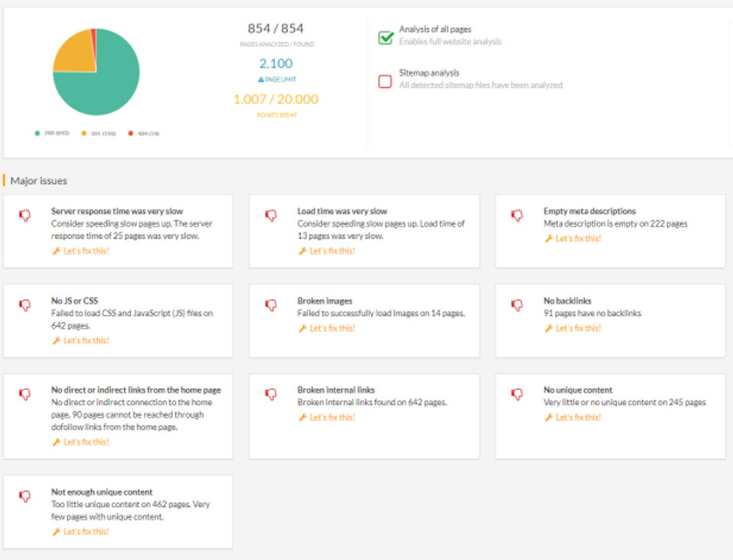Click the orange 301 legend dot

82,133
